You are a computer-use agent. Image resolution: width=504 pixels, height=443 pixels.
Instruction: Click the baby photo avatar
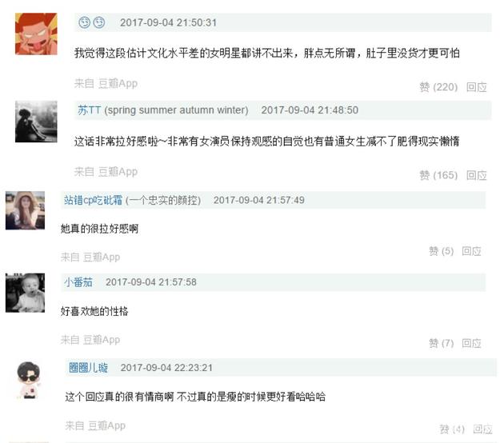point(25,293)
